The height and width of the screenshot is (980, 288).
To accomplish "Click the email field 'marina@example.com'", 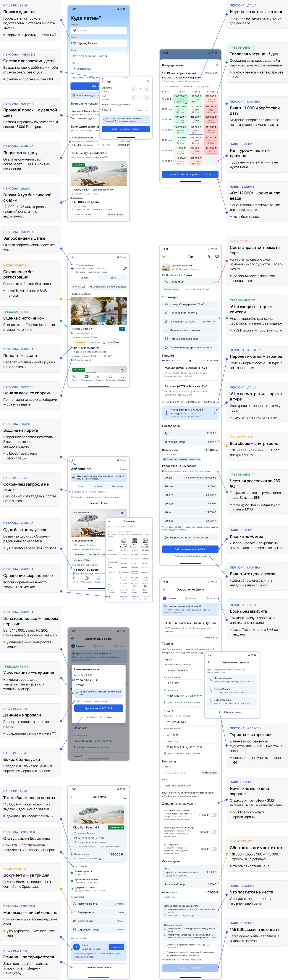I will click(x=190, y=786).
